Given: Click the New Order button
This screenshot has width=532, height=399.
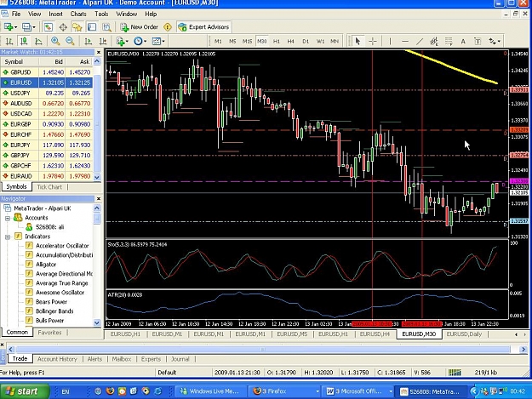Looking at the screenshot, I should [139, 26].
